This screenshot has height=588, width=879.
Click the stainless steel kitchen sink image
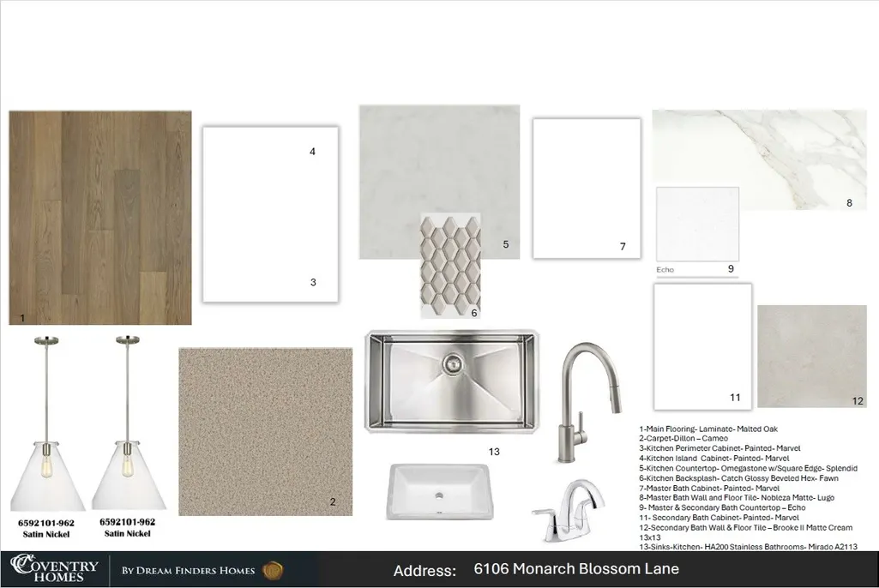coord(452,381)
